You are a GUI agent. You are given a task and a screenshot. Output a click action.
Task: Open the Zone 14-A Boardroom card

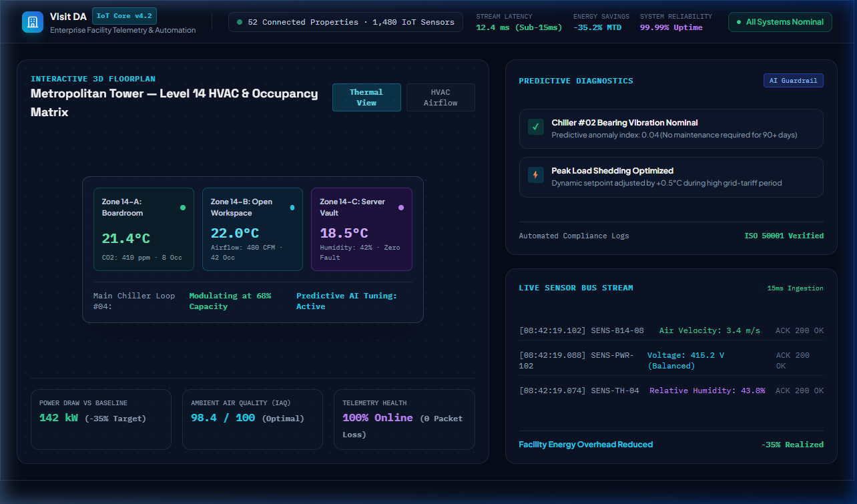pos(144,229)
